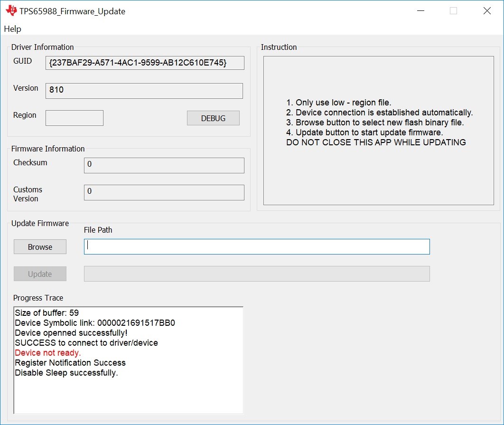Click the DEBUG button
The image size is (504, 425).
coord(213,118)
